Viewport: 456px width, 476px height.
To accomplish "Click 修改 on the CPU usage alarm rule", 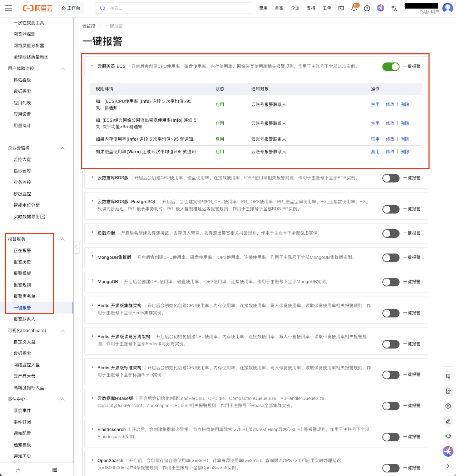I will [390, 104].
